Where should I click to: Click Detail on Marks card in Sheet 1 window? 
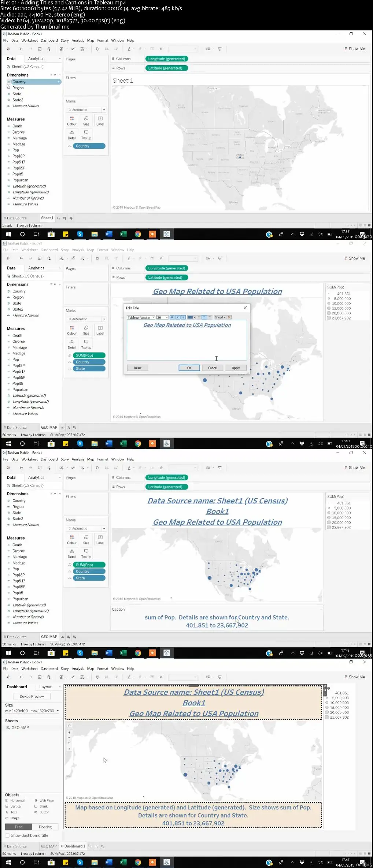click(72, 135)
